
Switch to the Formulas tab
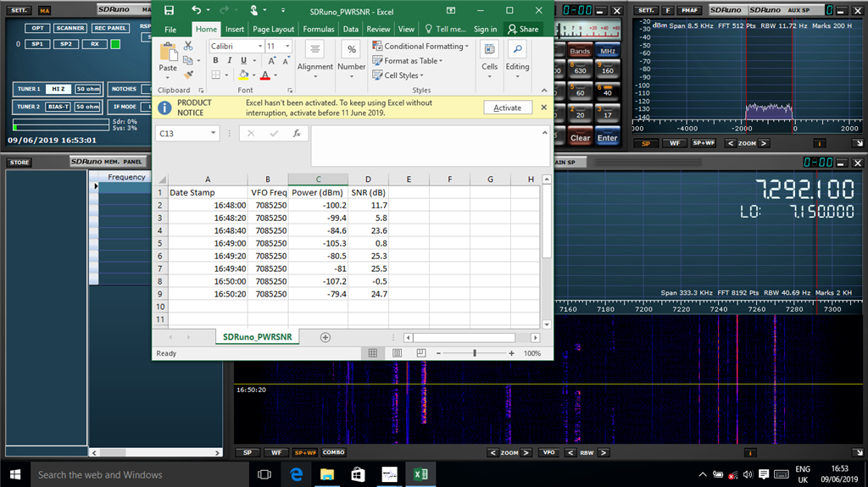[319, 30]
